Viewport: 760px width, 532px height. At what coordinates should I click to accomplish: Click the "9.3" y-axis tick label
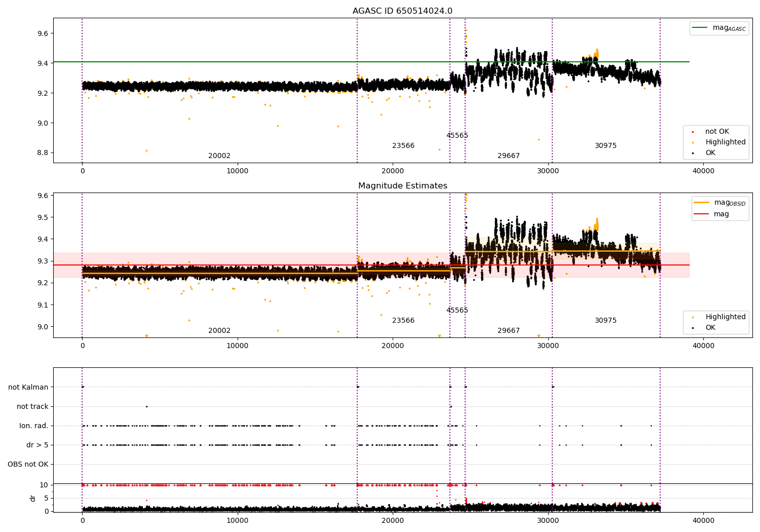[43, 261]
